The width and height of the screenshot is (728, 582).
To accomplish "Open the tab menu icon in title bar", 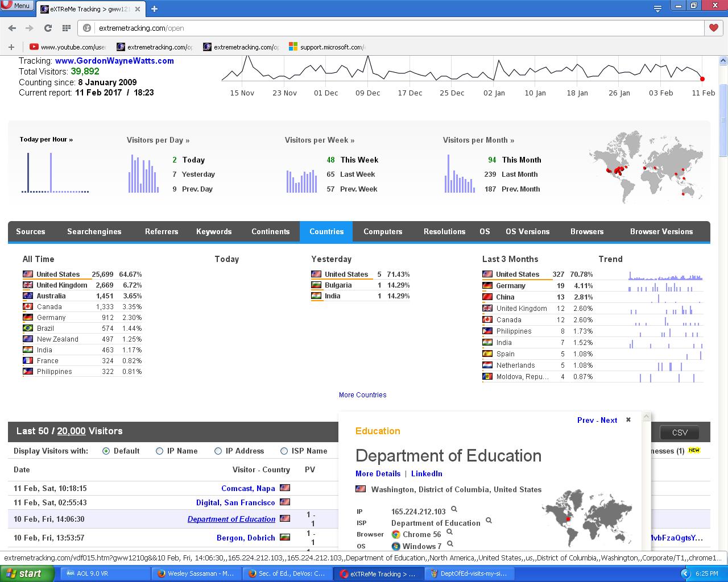I will coord(657,9).
